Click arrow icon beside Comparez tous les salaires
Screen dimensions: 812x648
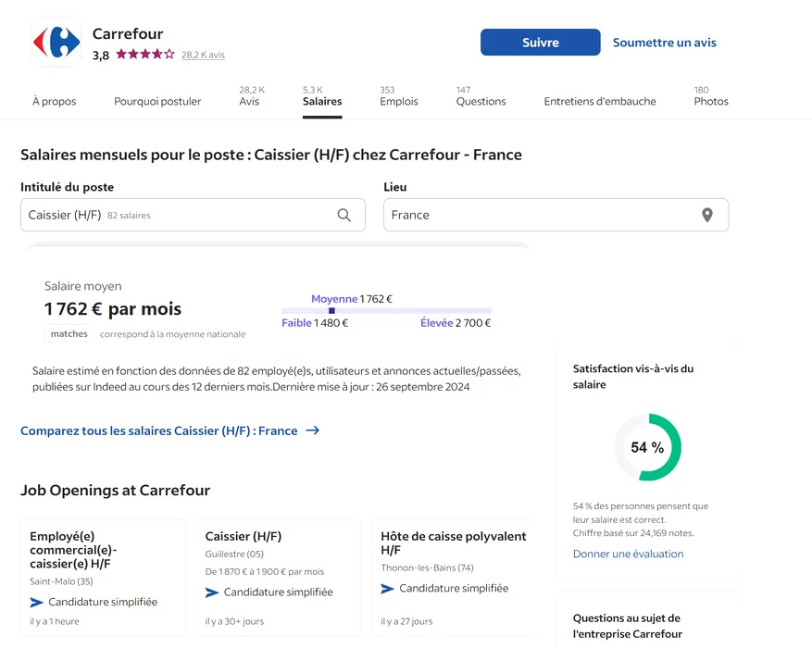(x=313, y=430)
